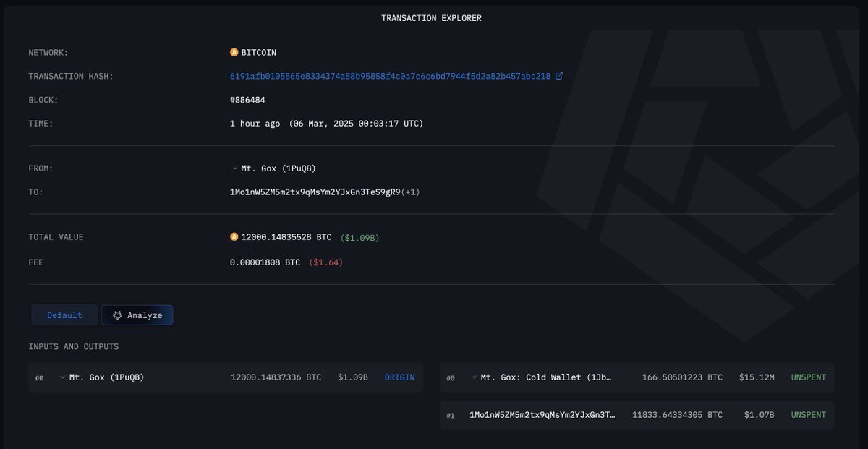868x449 pixels.
Task: Open block #886484
Action: click(x=247, y=100)
